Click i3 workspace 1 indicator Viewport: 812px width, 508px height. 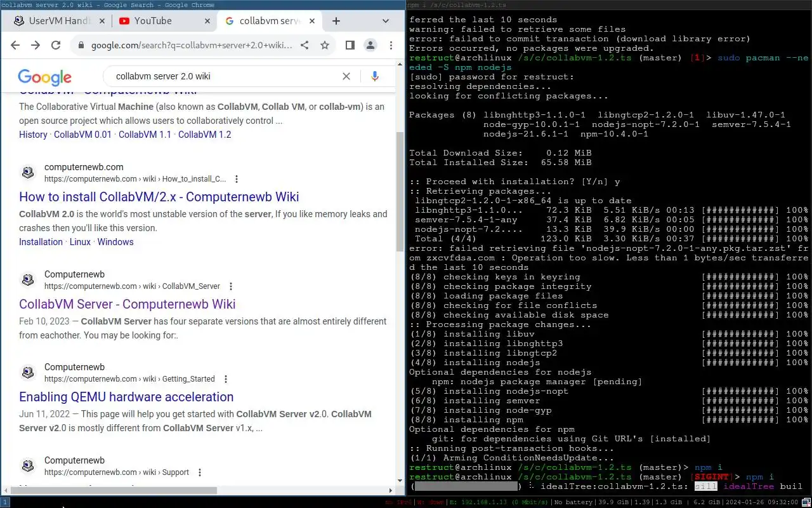[x=4, y=502]
